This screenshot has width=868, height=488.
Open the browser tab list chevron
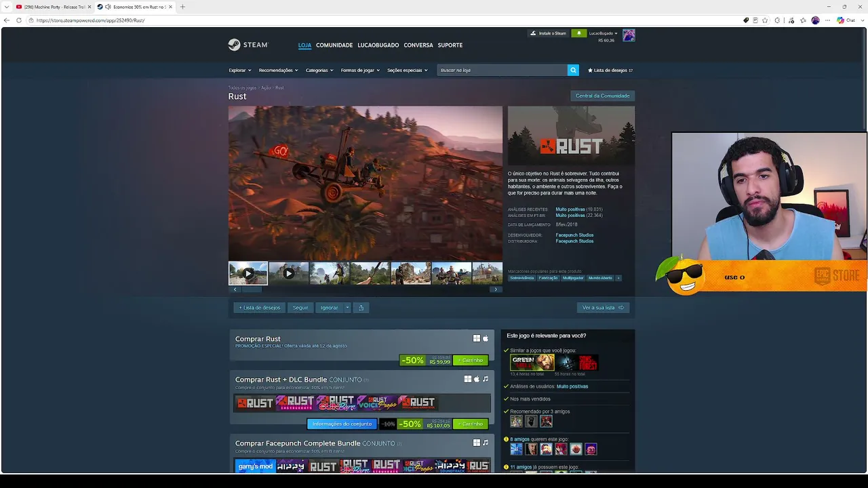point(6,7)
